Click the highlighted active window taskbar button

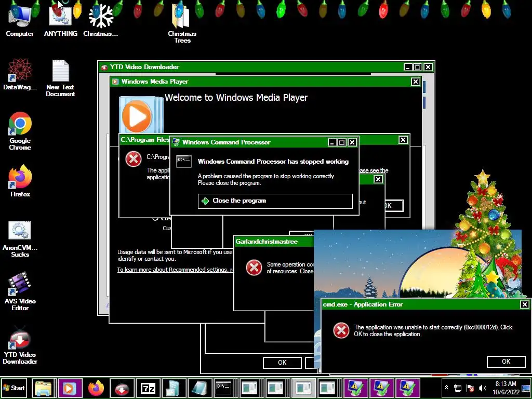(303, 388)
